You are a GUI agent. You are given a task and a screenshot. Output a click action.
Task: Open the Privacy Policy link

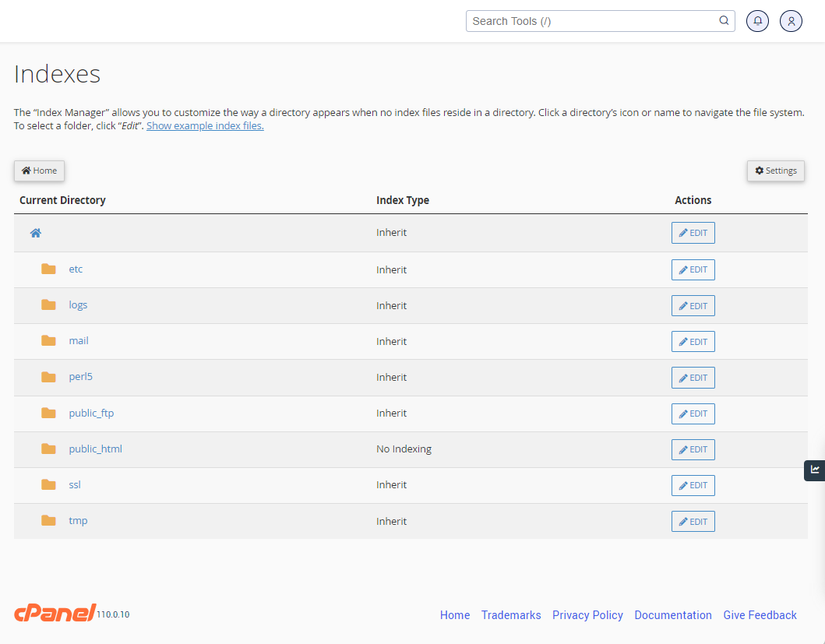point(587,615)
